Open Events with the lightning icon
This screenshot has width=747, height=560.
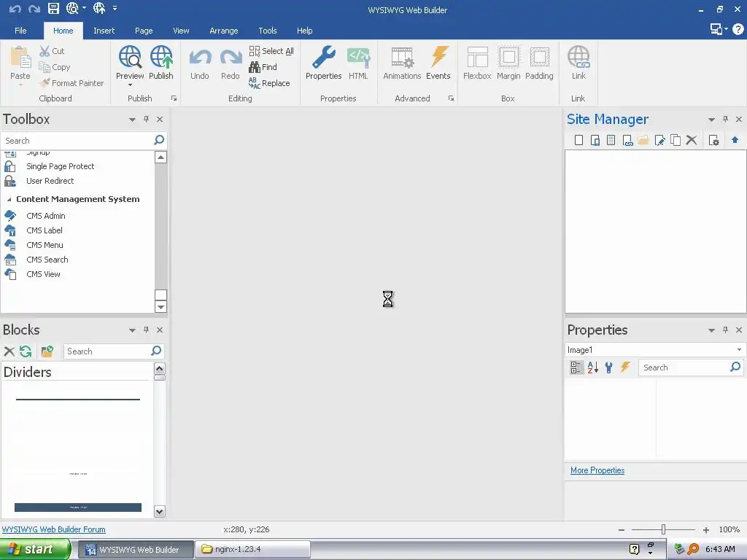pyautogui.click(x=438, y=63)
